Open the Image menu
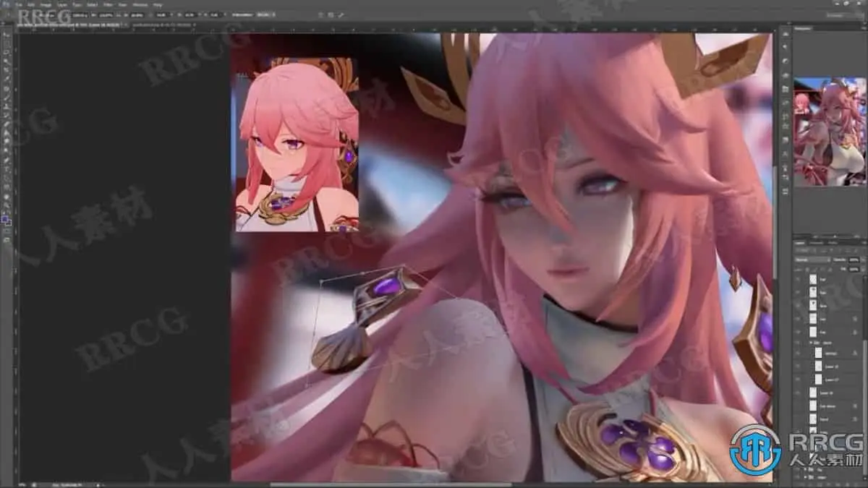This screenshot has height=488, width=868. [45, 4]
